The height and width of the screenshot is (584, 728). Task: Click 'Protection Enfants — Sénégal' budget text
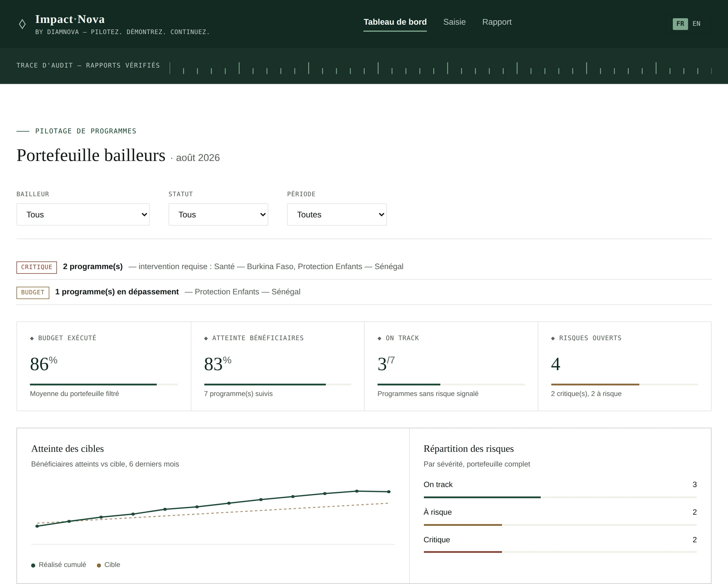[x=247, y=292]
